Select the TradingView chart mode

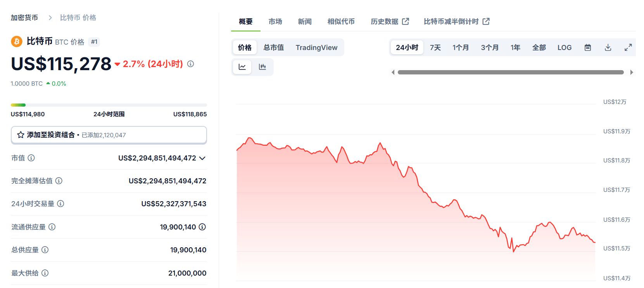click(x=316, y=47)
